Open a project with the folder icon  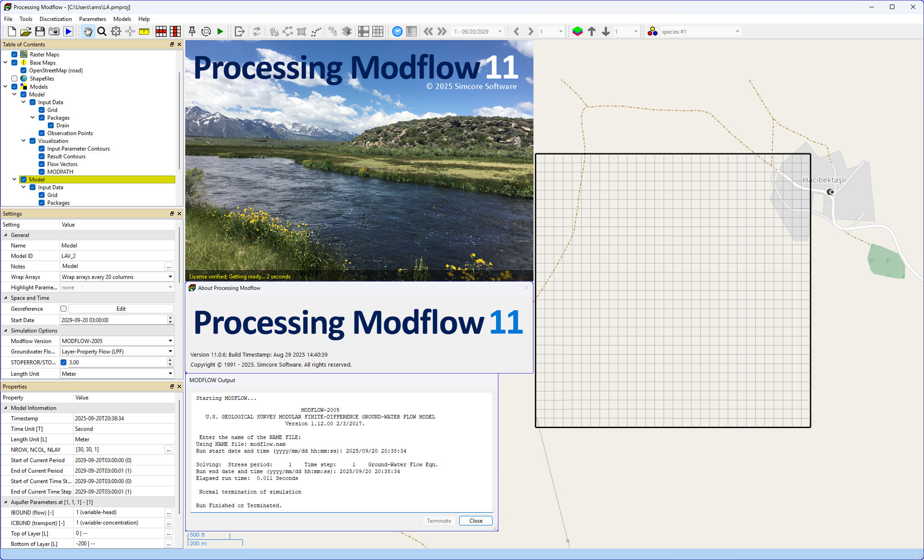coord(26,31)
